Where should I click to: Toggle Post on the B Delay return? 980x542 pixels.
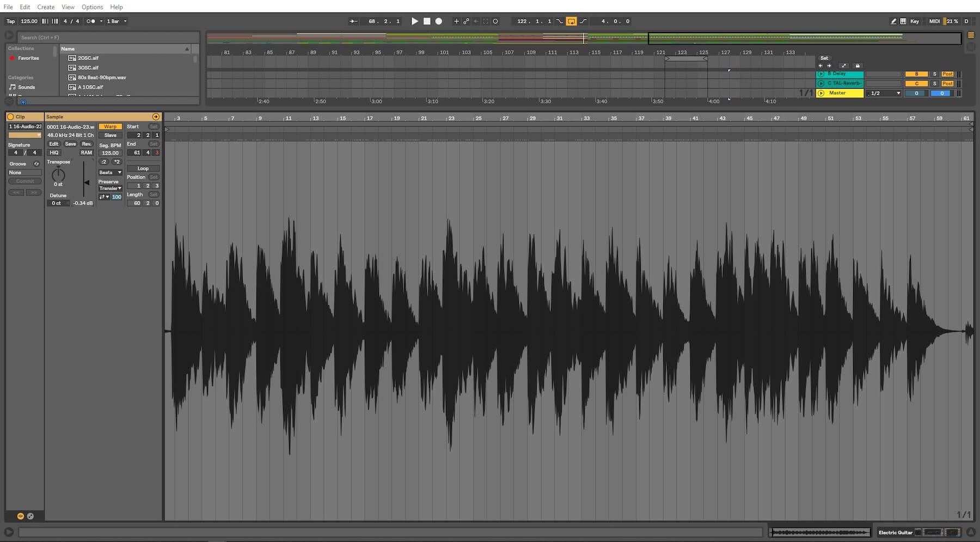947,74
